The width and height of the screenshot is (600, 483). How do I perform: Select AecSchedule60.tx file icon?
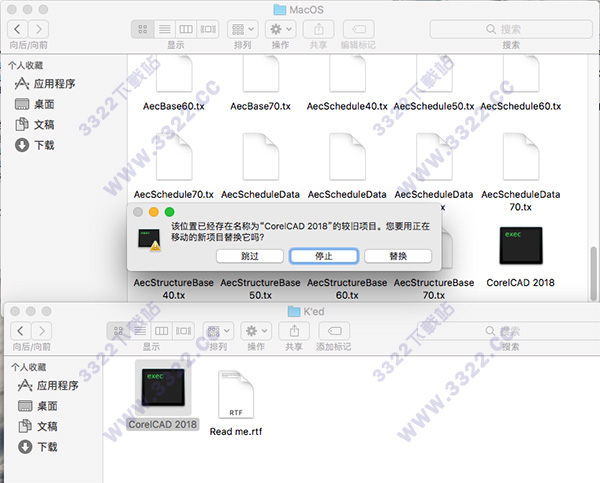(x=521, y=73)
